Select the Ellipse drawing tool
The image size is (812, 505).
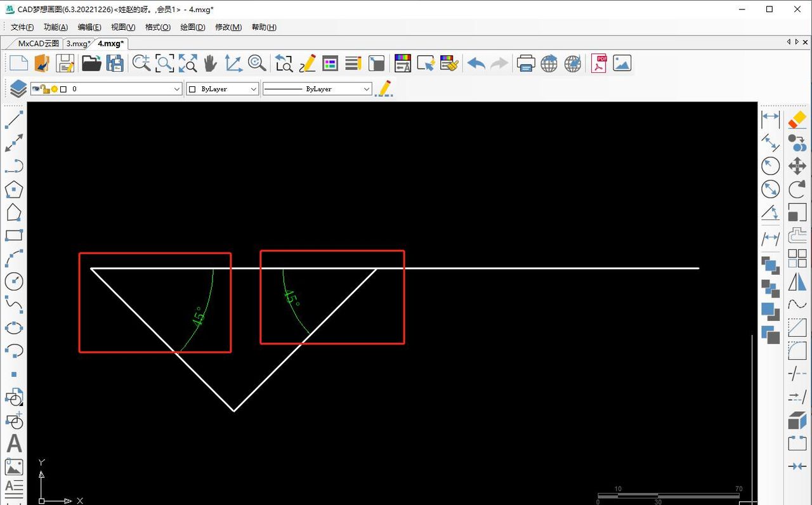14,328
